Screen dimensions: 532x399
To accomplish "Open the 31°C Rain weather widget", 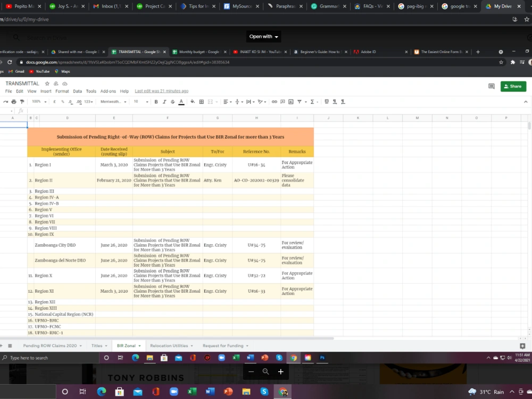I will pyautogui.click(x=486, y=392).
